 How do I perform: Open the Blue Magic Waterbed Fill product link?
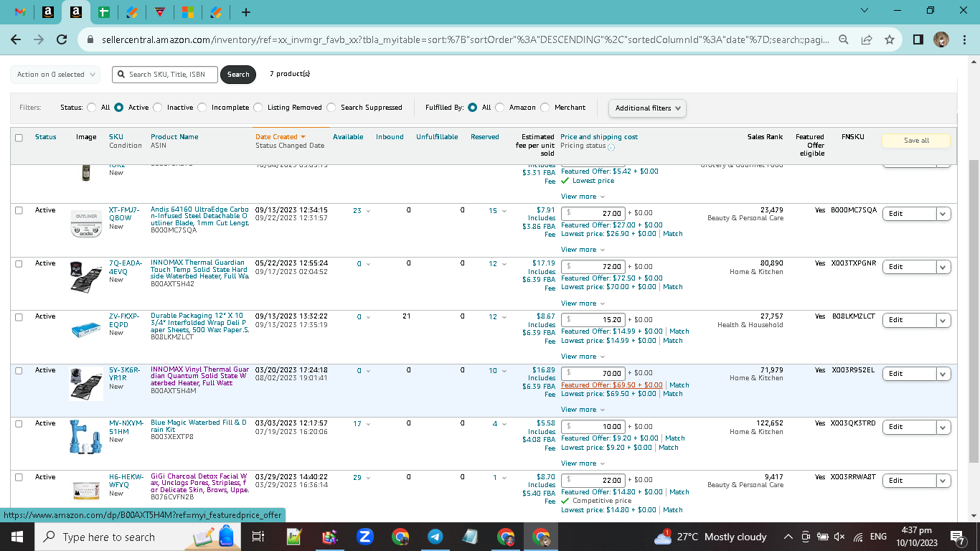[198, 426]
